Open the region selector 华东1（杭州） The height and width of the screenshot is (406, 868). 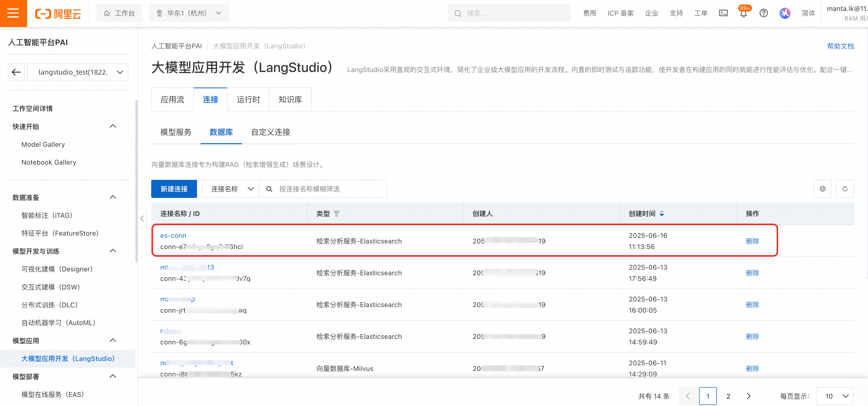click(x=189, y=13)
